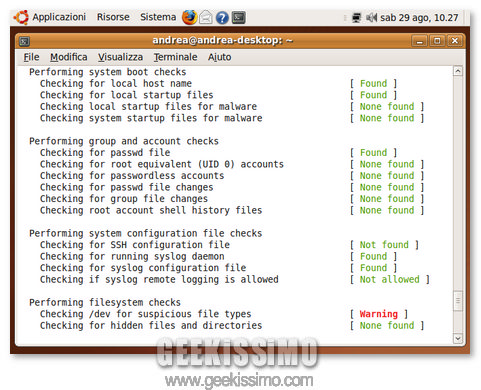Open the Risorse menu
The width and height of the screenshot is (481, 390).
[113, 17]
